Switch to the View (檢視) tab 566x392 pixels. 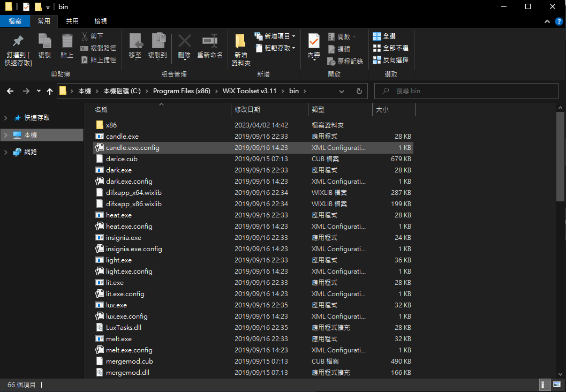tap(100, 21)
